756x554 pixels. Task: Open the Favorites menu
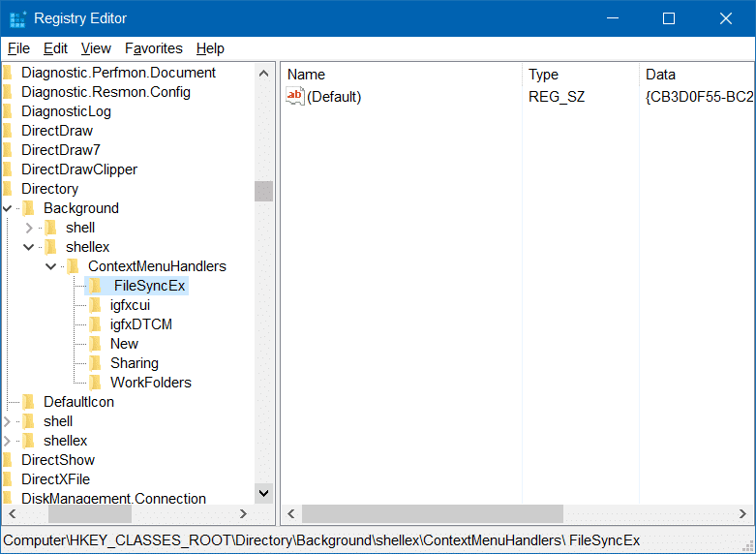point(154,48)
